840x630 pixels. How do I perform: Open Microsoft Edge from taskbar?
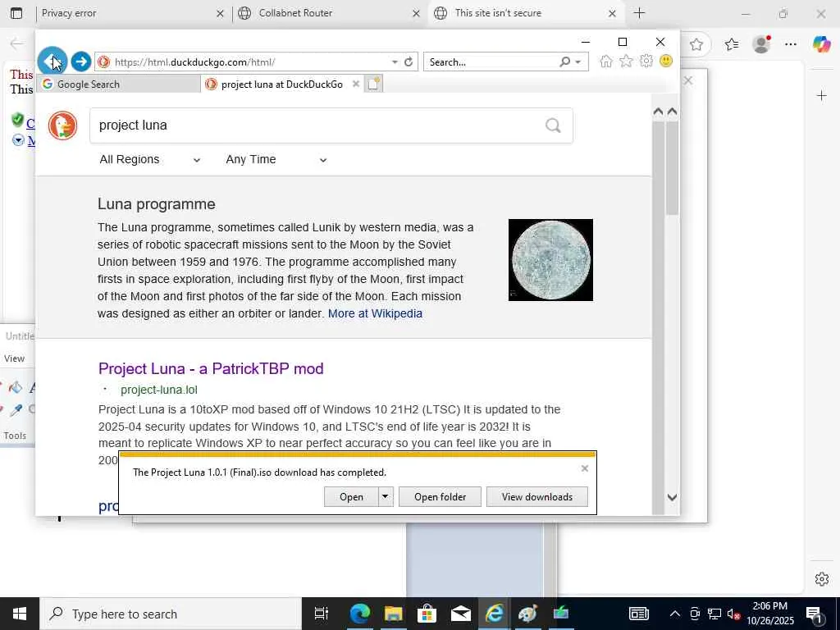click(359, 614)
